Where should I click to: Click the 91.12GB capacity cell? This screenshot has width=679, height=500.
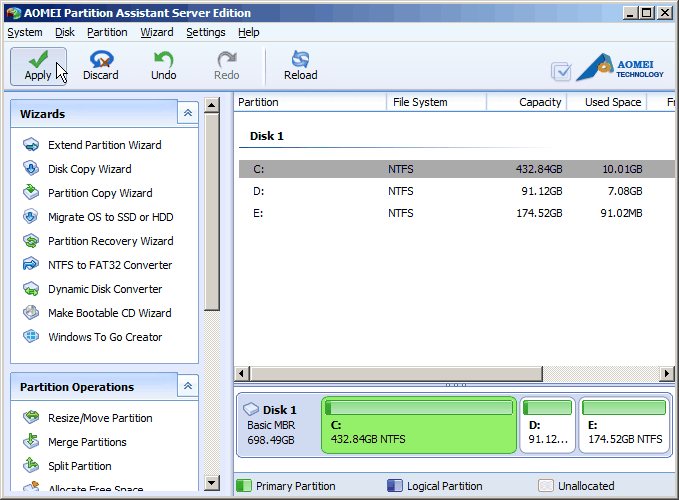coord(541,191)
